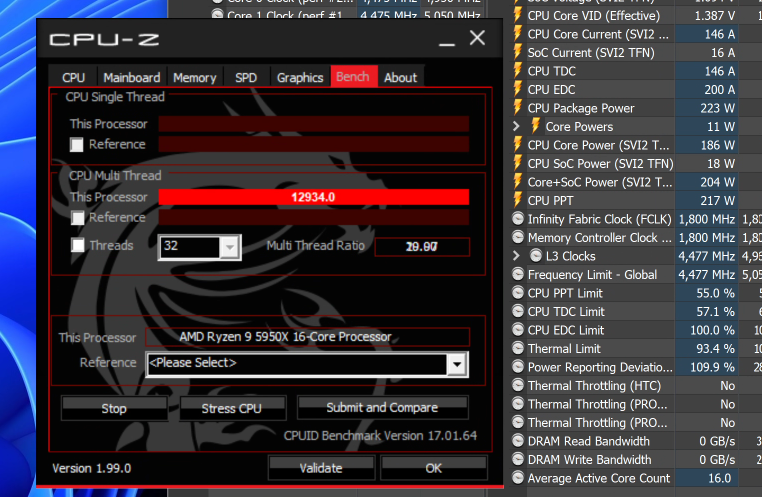The height and width of the screenshot is (497, 762).
Task: Click the Multi Thread Ratio value field
Action: coord(422,247)
